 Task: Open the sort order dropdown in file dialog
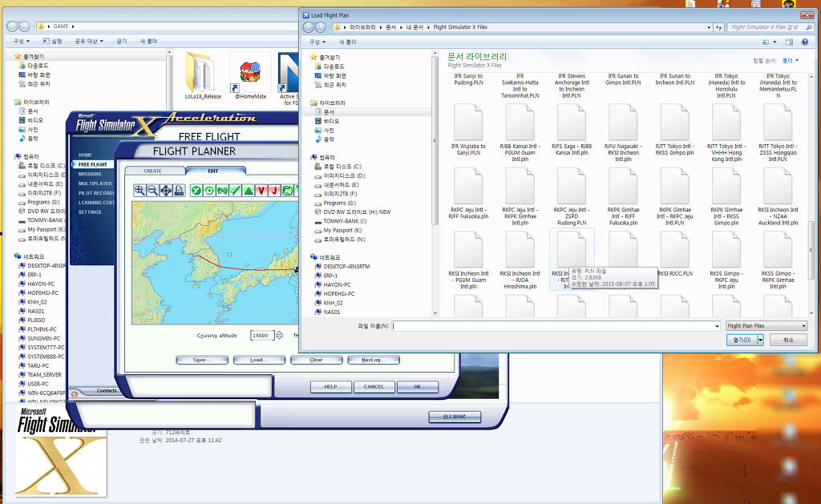coord(791,60)
